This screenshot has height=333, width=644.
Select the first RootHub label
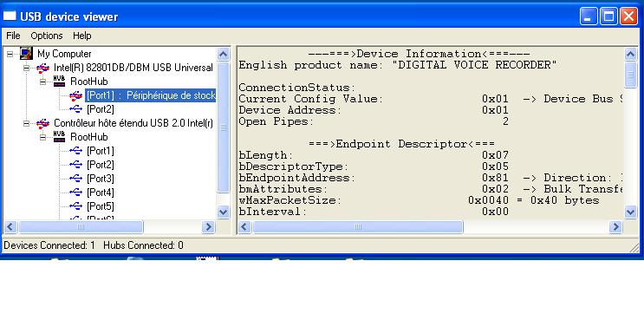[x=89, y=82]
